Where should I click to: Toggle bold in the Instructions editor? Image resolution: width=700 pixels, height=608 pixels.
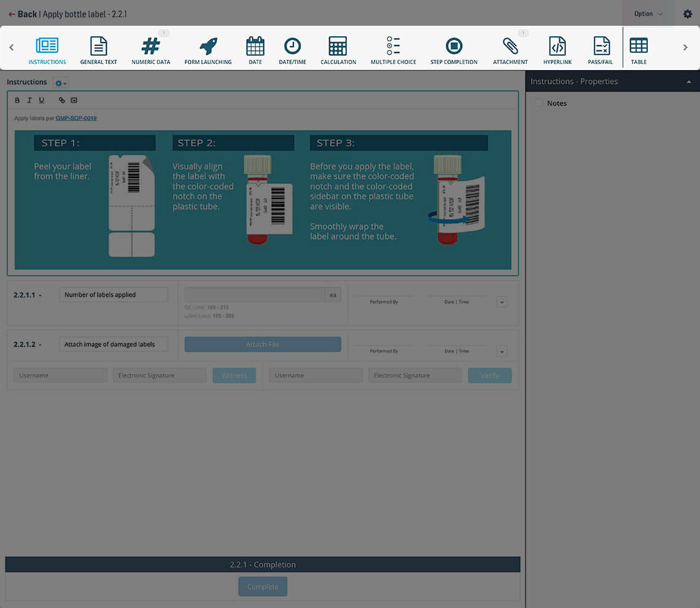tap(17, 99)
